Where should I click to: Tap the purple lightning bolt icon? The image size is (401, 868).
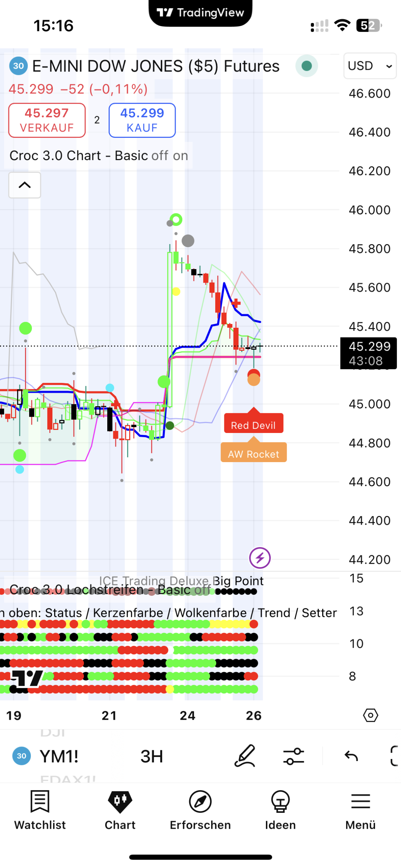[260, 558]
